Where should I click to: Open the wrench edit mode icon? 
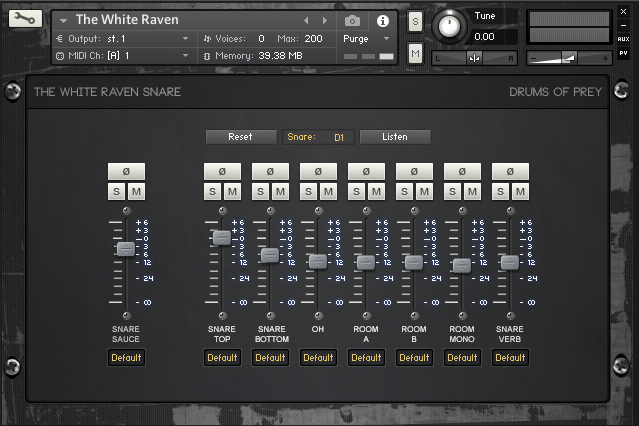[x=26, y=19]
